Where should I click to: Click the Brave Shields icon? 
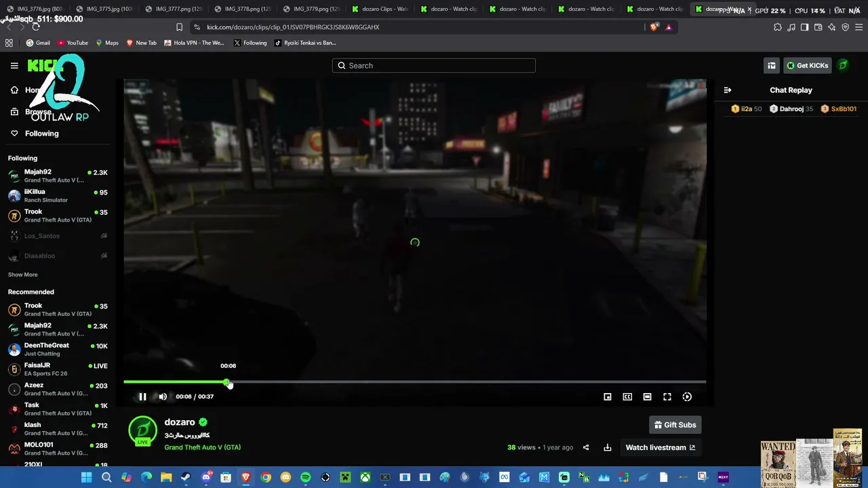point(654,27)
